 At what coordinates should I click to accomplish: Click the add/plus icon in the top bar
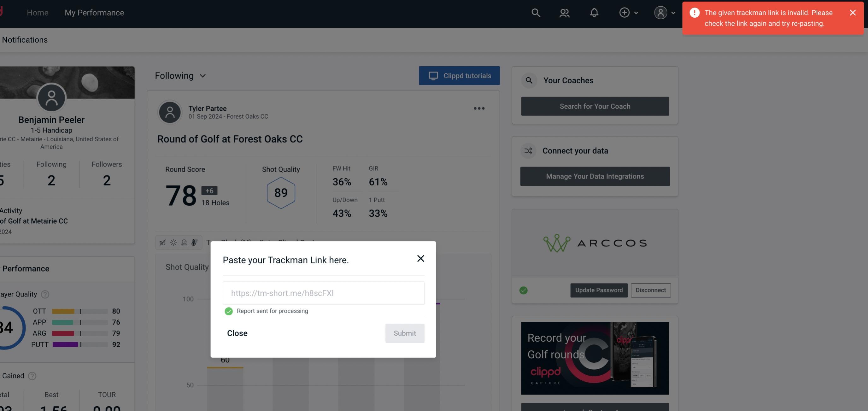(x=625, y=12)
